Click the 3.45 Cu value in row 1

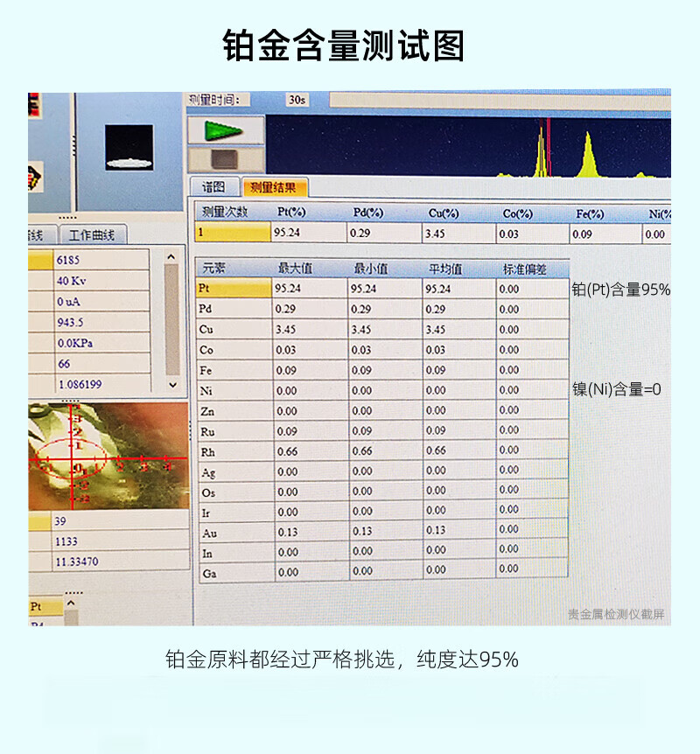435,234
